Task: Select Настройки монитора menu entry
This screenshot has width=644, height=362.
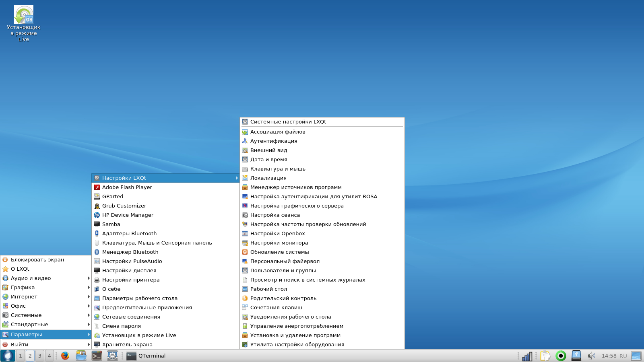Action: tap(279, 243)
